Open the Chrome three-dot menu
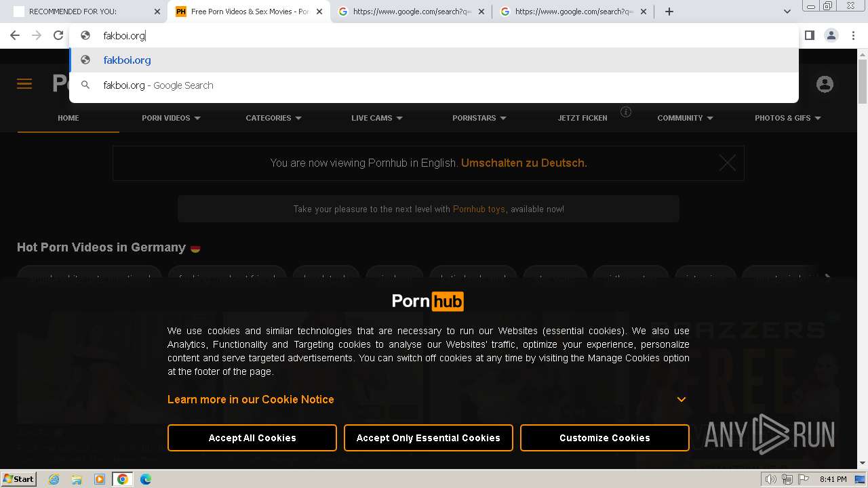 tap(853, 35)
